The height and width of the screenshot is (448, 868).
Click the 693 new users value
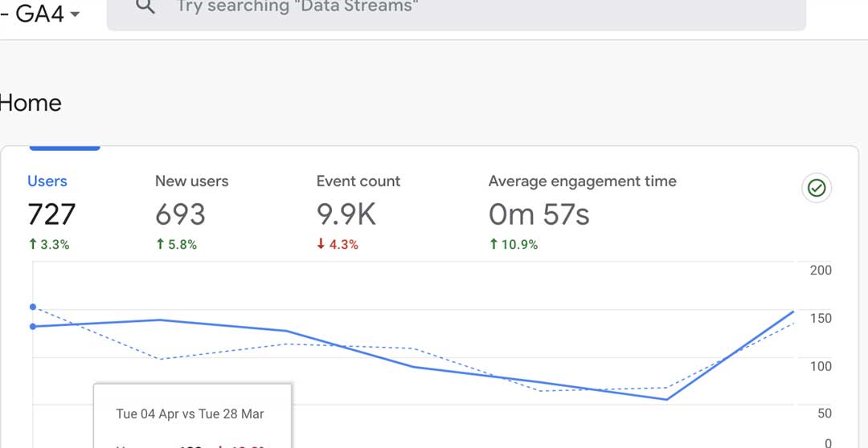pyautogui.click(x=181, y=214)
